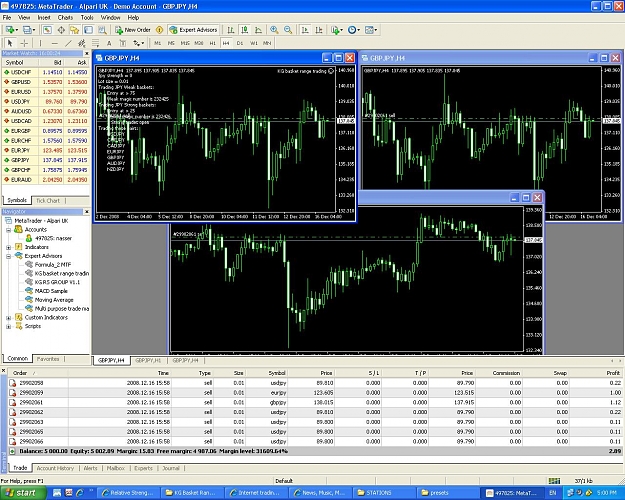Open the Windows Start button

(x=23, y=493)
